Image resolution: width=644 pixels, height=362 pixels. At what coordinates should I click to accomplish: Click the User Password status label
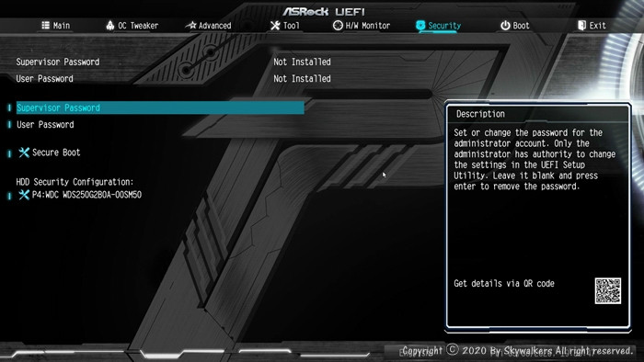[44, 79]
